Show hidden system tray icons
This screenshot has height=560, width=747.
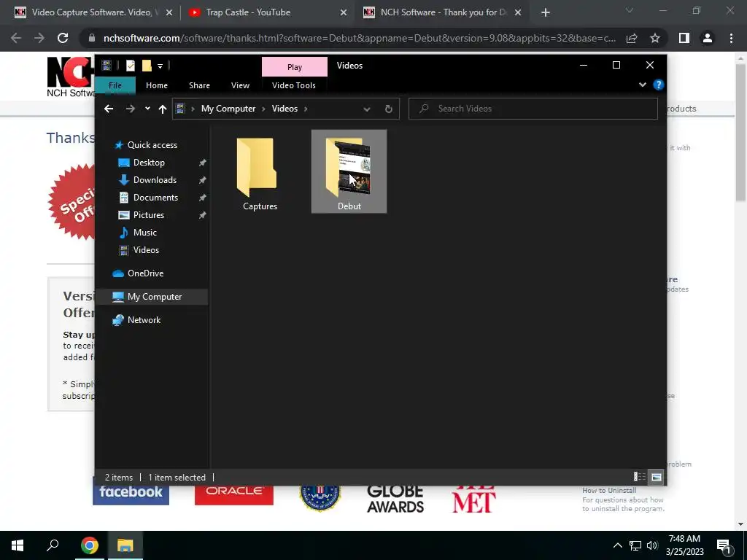(617, 545)
